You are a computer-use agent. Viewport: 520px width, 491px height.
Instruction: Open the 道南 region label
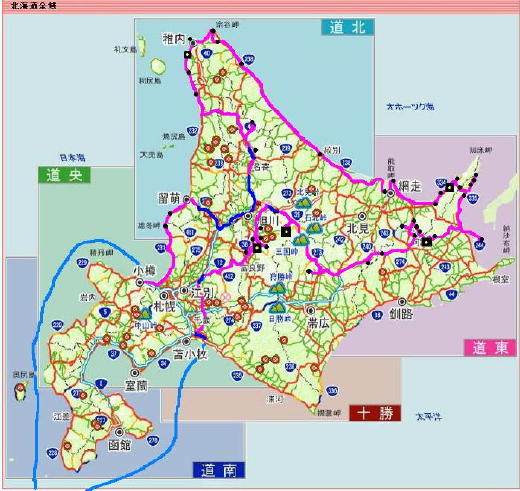pos(219,470)
